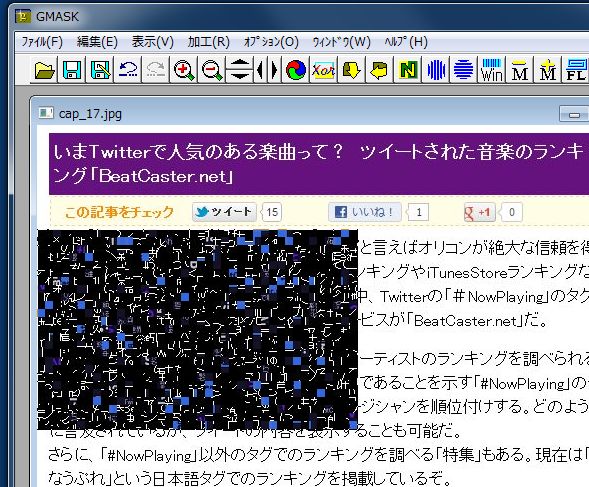Image resolution: width=589 pixels, height=487 pixels.
Task: Apply the Win mask tool
Action: 491,70
